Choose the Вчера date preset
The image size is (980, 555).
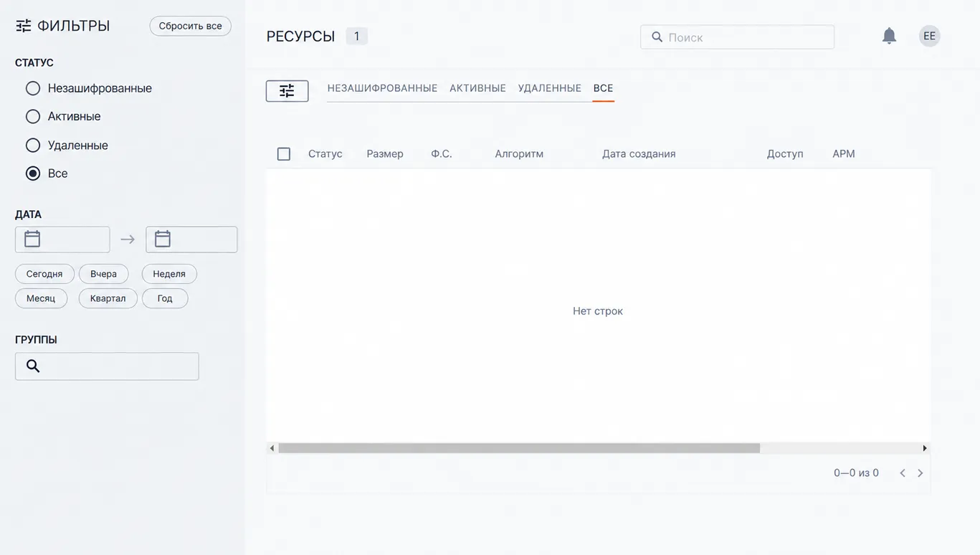point(103,274)
